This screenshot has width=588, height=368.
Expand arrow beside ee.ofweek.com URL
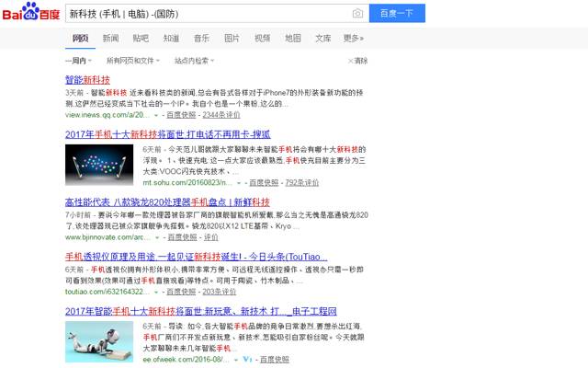click(235, 360)
